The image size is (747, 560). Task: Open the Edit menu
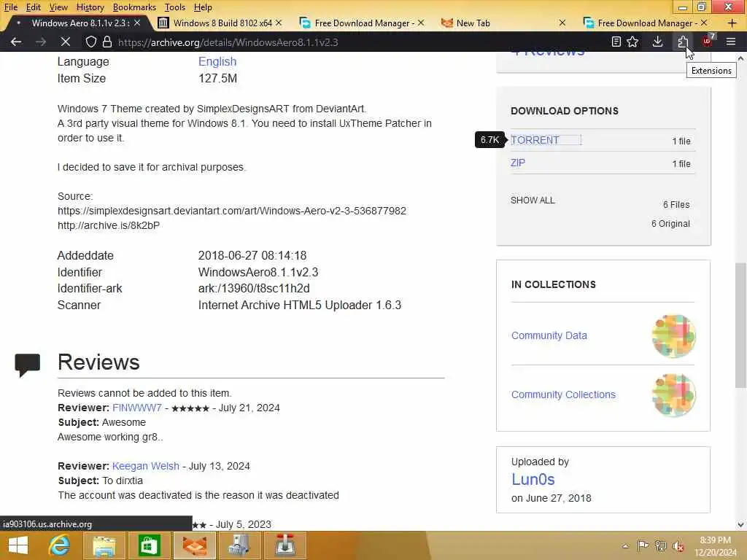pyautogui.click(x=34, y=7)
